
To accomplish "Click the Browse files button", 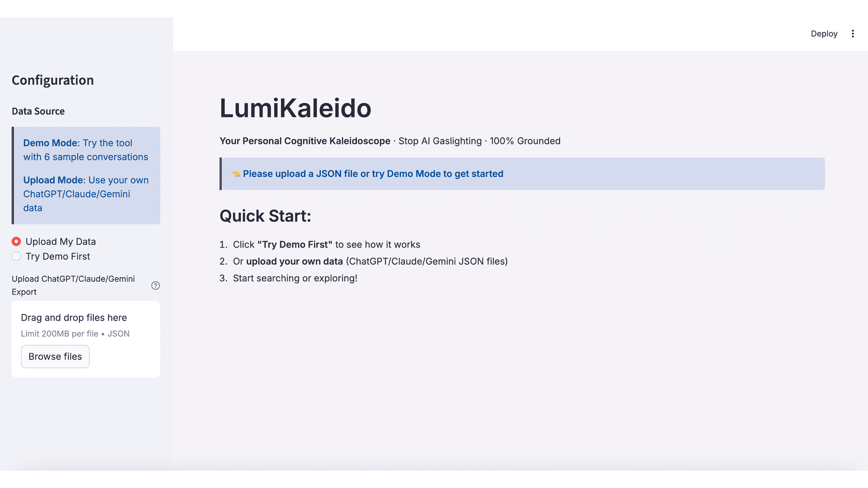I will tap(55, 356).
